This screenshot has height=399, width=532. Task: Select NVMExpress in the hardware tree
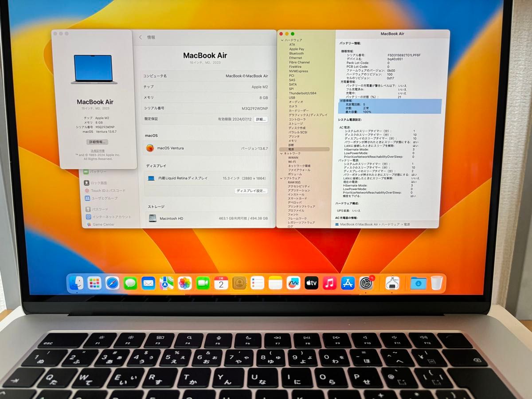298,71
